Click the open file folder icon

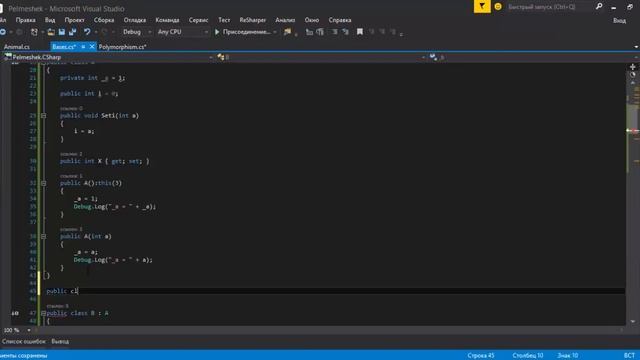[x=51, y=32]
